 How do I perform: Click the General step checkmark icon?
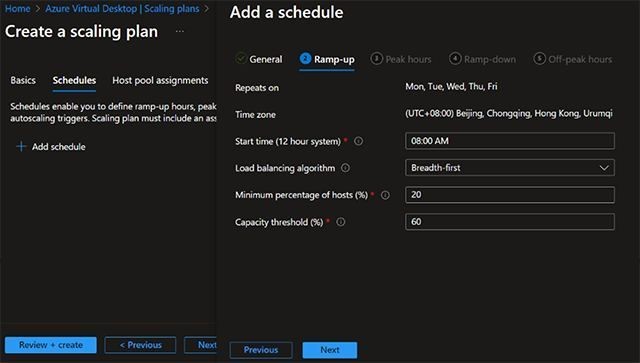pyautogui.click(x=241, y=58)
